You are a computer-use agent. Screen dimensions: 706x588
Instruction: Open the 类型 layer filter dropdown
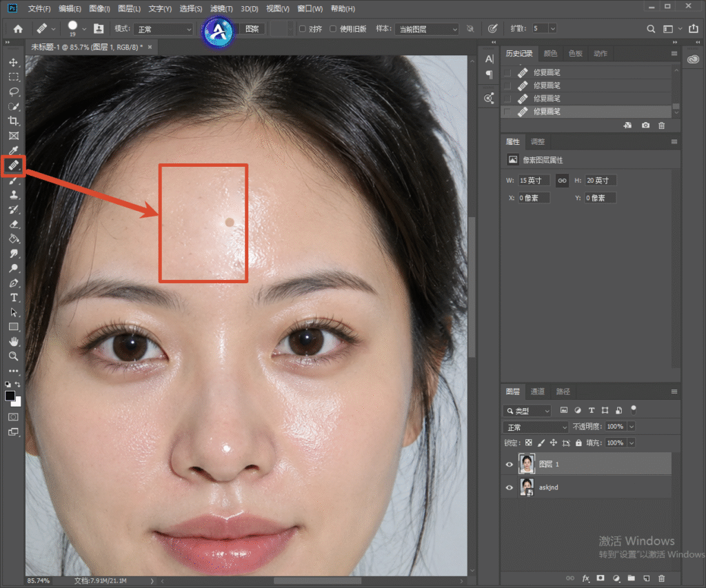(527, 411)
